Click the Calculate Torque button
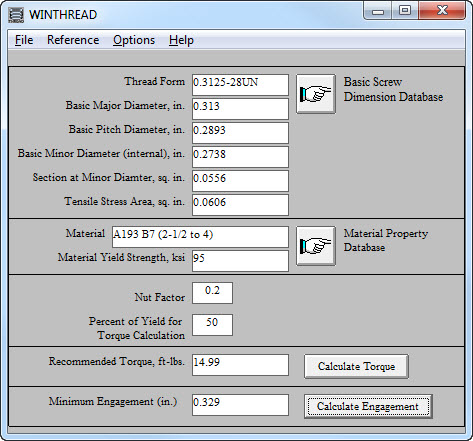 356,366
